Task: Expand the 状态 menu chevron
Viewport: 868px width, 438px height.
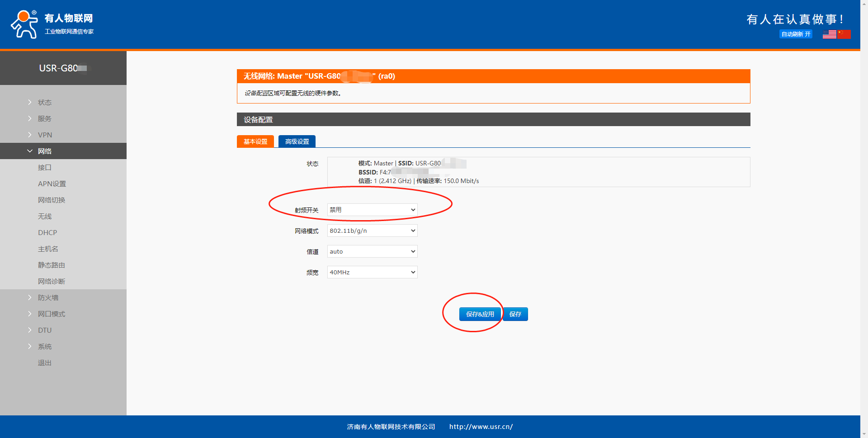Action: 30,102
